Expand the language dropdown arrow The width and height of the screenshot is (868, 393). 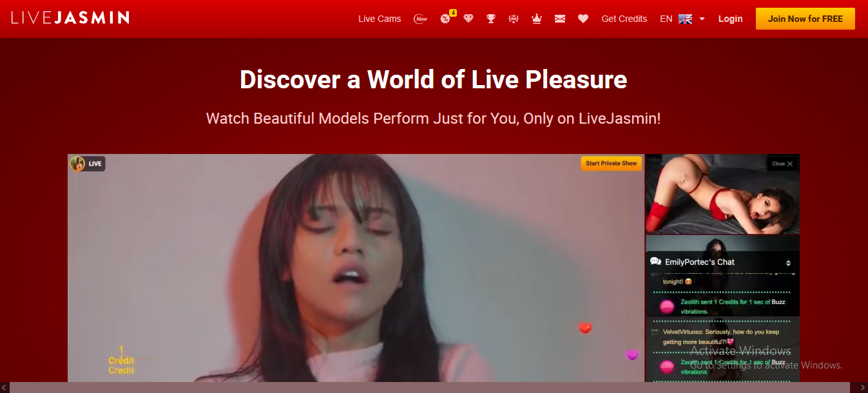(702, 19)
